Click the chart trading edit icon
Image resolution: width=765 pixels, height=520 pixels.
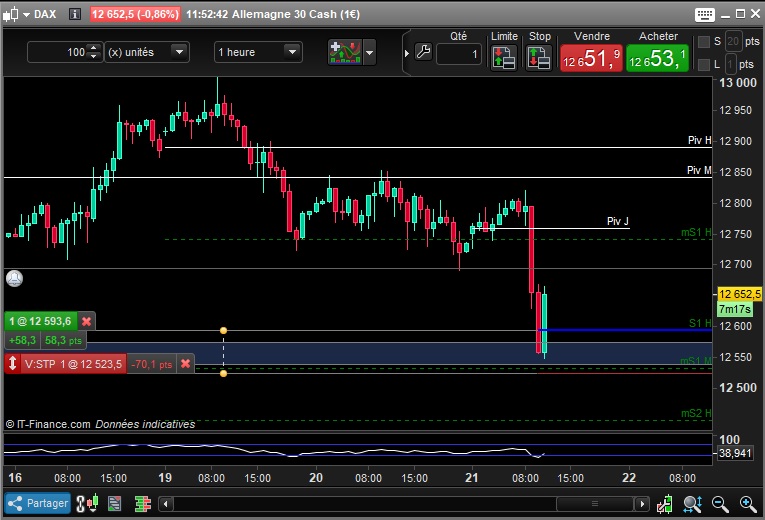pyautogui.click(x=664, y=504)
